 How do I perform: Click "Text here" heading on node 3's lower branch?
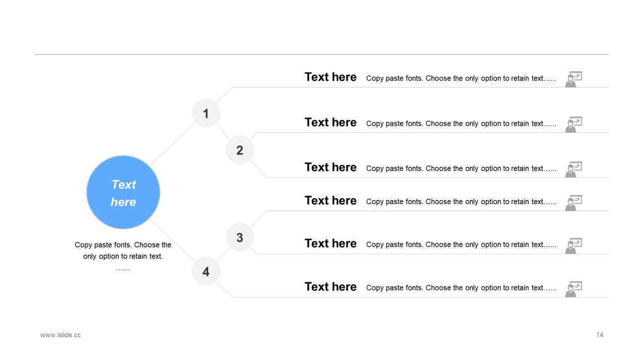tap(331, 243)
